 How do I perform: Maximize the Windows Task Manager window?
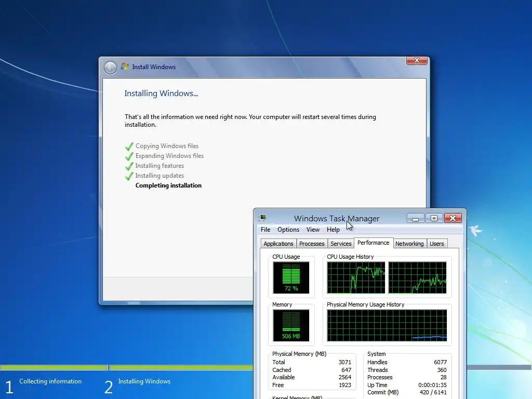(x=434, y=218)
